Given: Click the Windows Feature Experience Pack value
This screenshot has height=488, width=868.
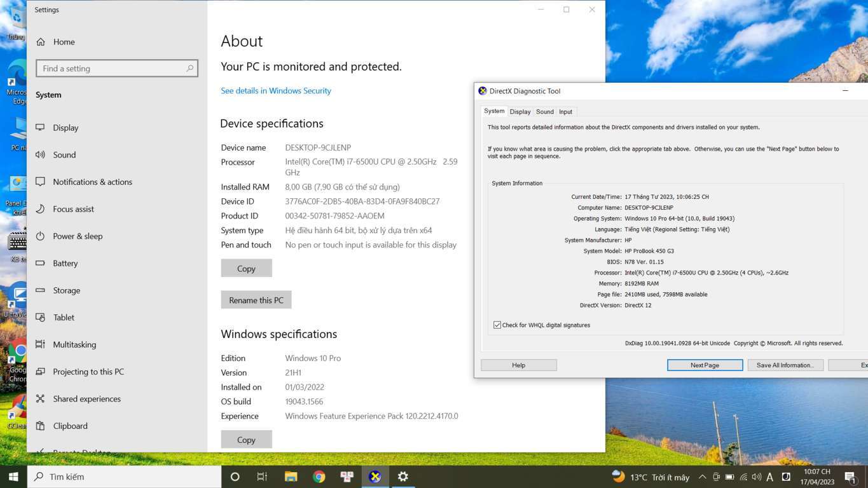Looking at the screenshot, I should pyautogui.click(x=371, y=416).
